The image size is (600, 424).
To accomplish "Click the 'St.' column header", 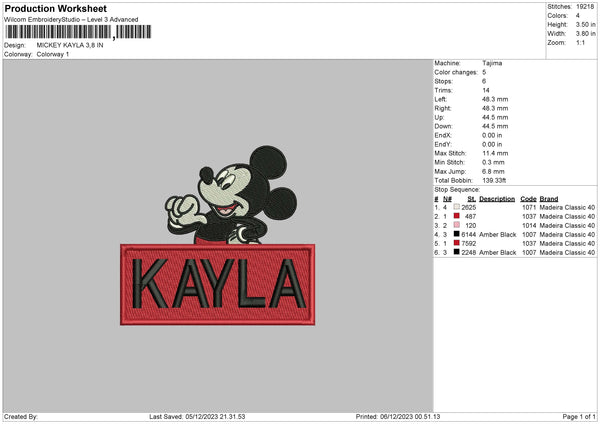I will click(x=471, y=199).
